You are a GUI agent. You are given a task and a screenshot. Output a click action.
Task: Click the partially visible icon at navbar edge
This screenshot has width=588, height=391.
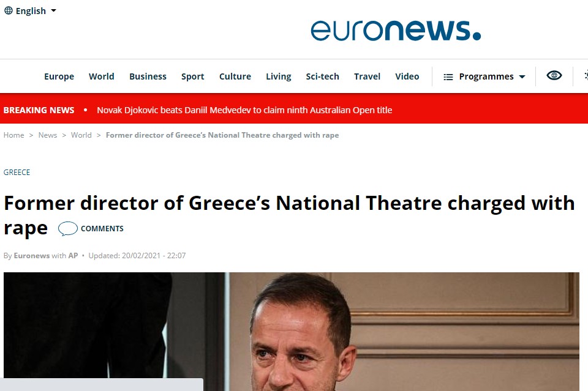coord(585,76)
